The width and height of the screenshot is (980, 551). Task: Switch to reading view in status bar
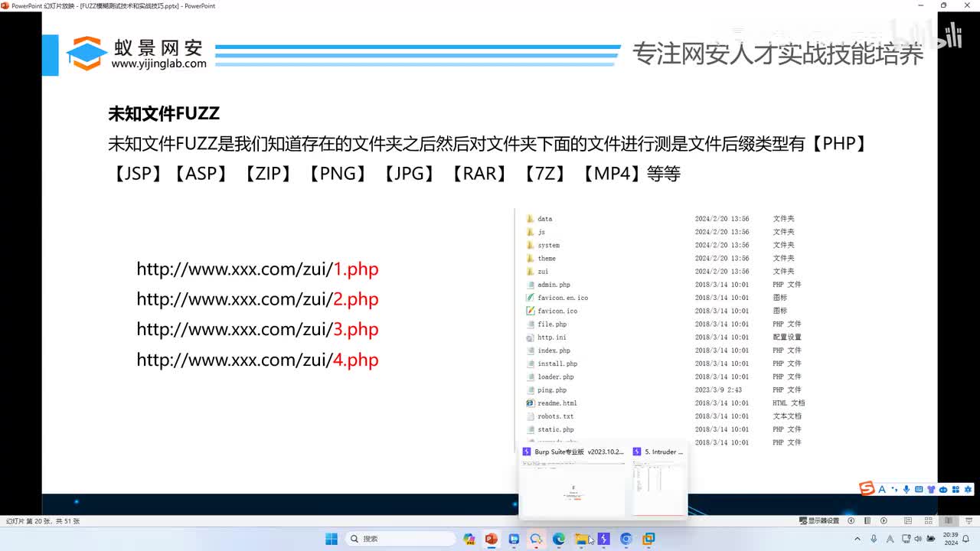click(x=949, y=521)
